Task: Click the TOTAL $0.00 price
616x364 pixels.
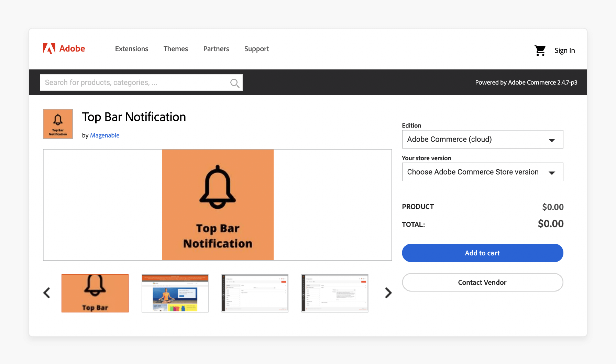Action: 551,224
